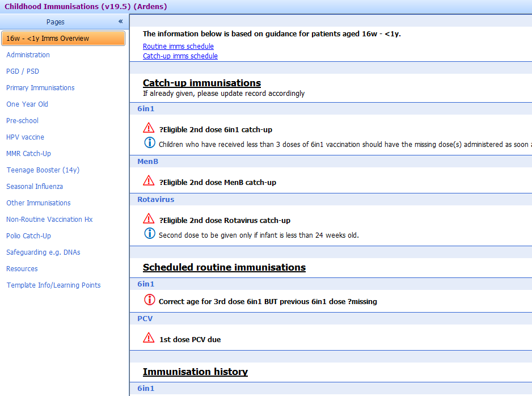Click the info icon beside the Rotavirus second dose note
Viewport: 532px width, 396px height.
[150, 234]
